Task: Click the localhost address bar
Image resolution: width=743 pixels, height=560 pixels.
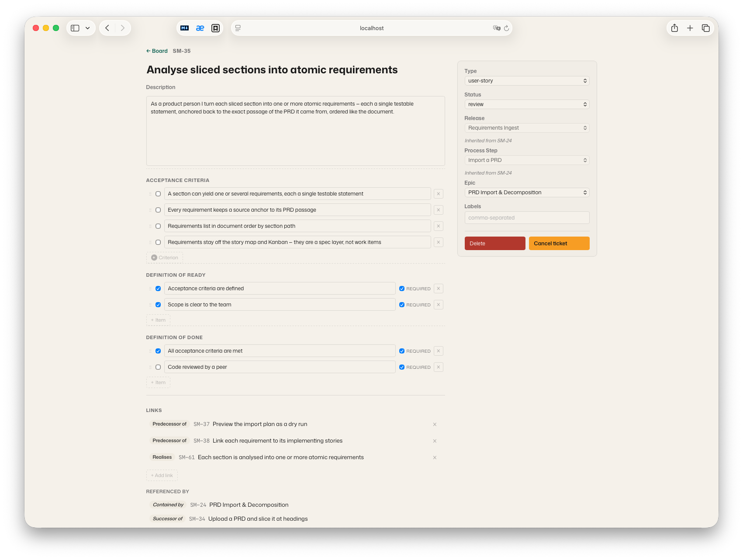Action: coord(372,28)
